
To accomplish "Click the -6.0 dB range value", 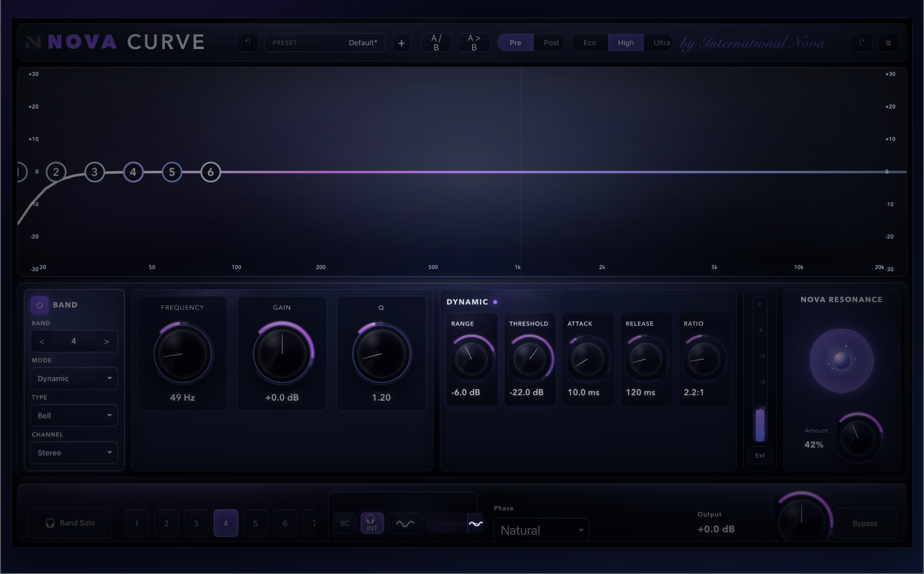I will (466, 392).
